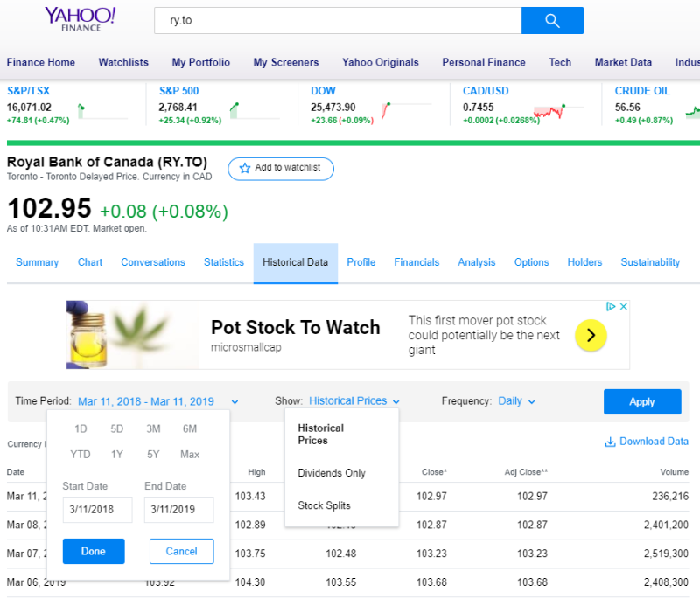This screenshot has width=700, height=599.
Task: Click the yellow arrow on the ad
Action: (x=591, y=334)
